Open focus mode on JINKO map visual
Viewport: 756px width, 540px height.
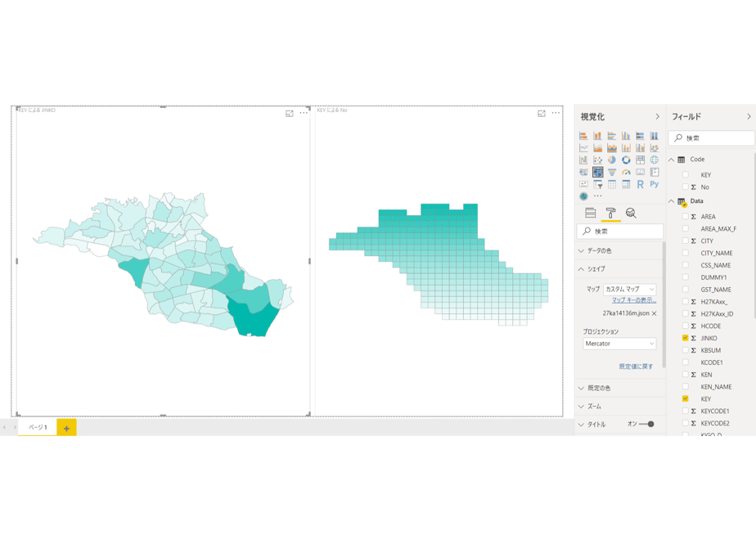pyautogui.click(x=290, y=113)
